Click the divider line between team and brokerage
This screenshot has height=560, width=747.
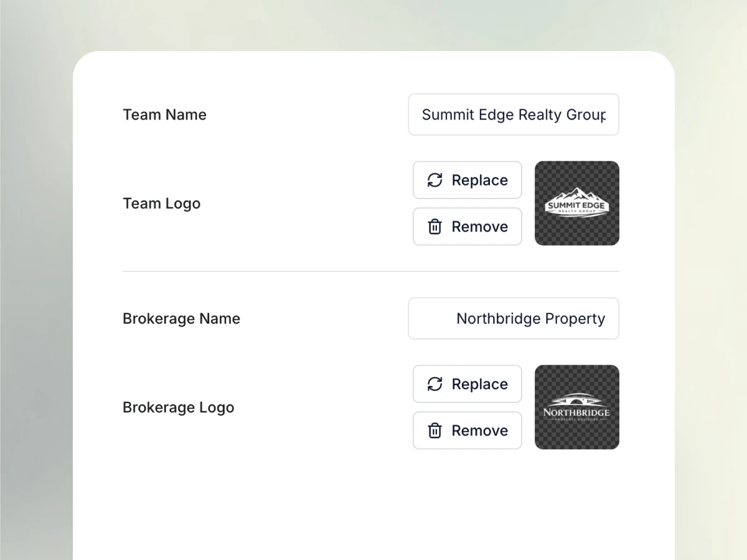[370, 272]
